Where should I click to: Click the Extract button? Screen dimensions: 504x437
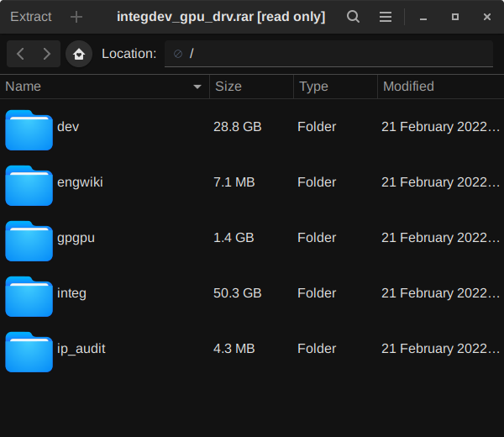click(x=30, y=17)
